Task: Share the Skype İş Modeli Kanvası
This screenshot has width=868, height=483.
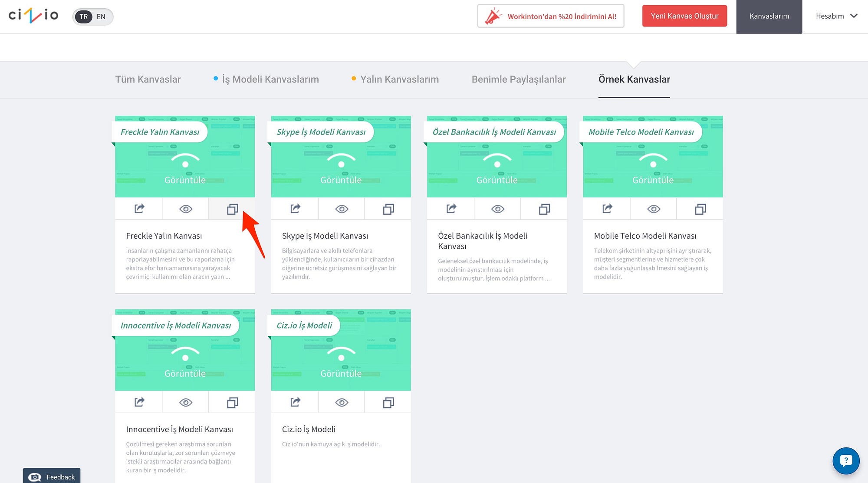Action: pos(295,209)
